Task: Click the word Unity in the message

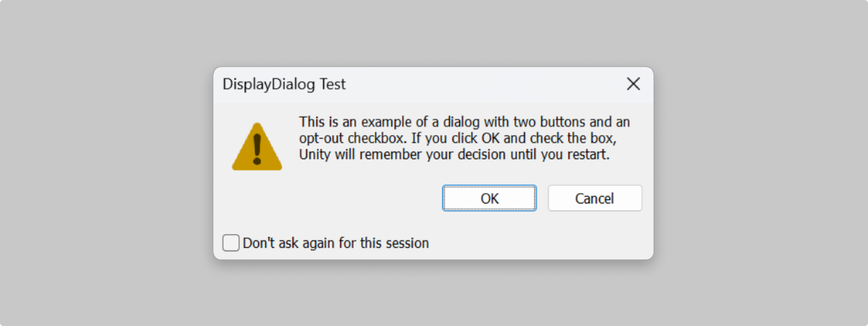Action: [315, 154]
